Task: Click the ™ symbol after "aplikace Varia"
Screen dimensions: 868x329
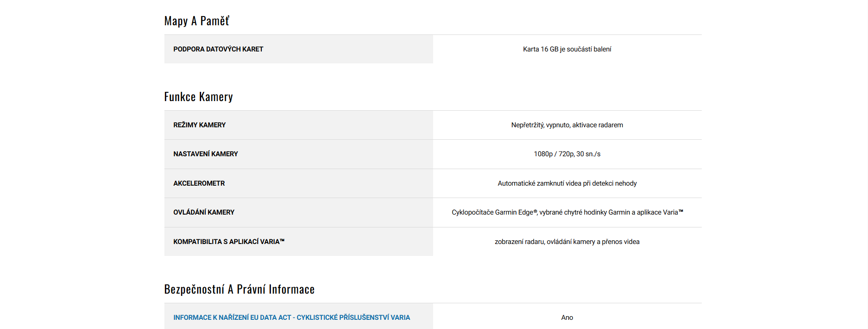Action: 681,211
